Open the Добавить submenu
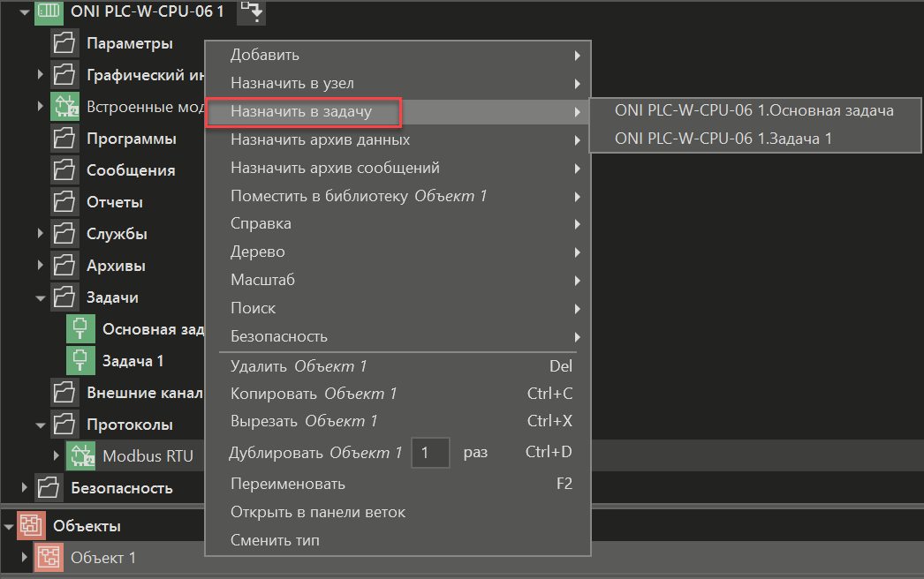 click(x=398, y=56)
